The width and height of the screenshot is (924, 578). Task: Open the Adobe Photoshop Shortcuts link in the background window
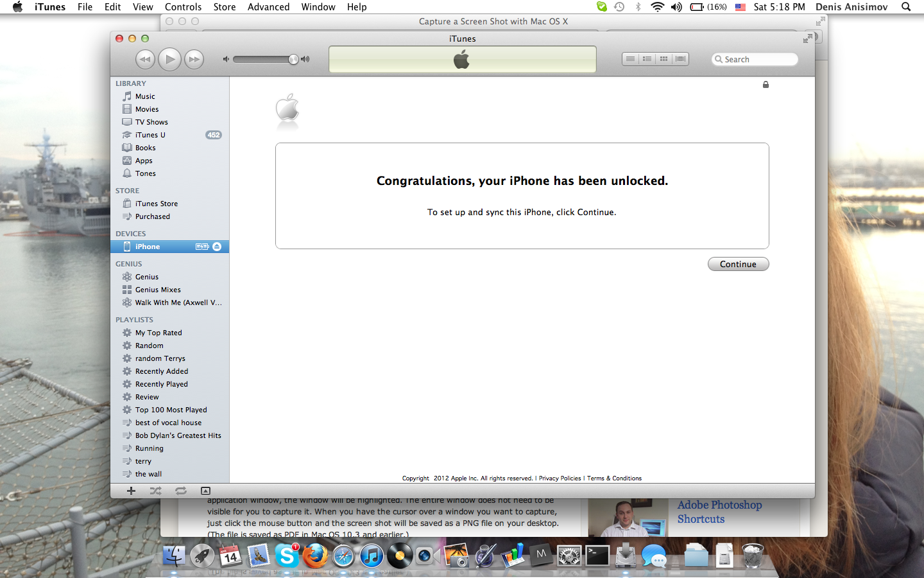pyautogui.click(x=719, y=512)
